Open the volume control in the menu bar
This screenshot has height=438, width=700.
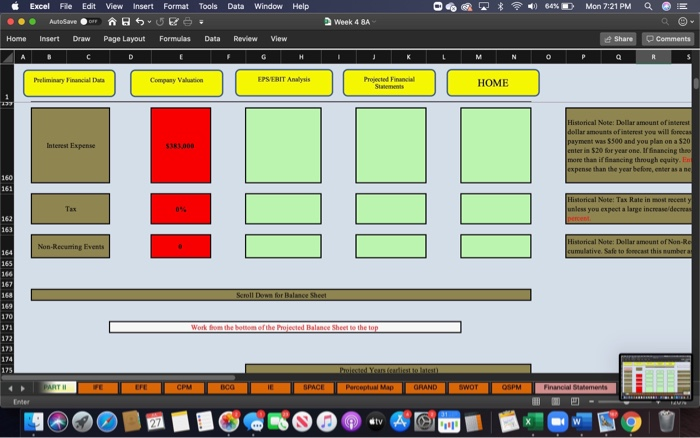point(532,6)
